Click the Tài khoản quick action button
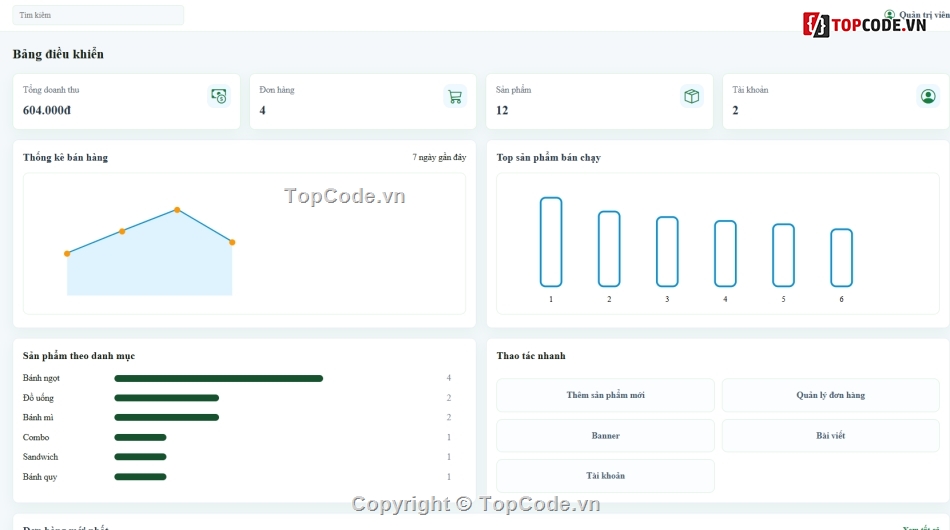 click(x=605, y=475)
